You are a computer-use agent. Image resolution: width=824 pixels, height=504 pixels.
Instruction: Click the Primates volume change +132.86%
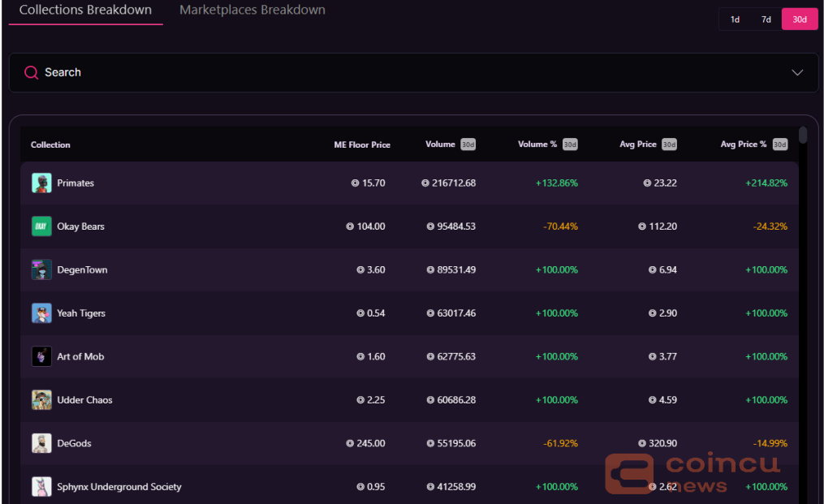coord(557,183)
